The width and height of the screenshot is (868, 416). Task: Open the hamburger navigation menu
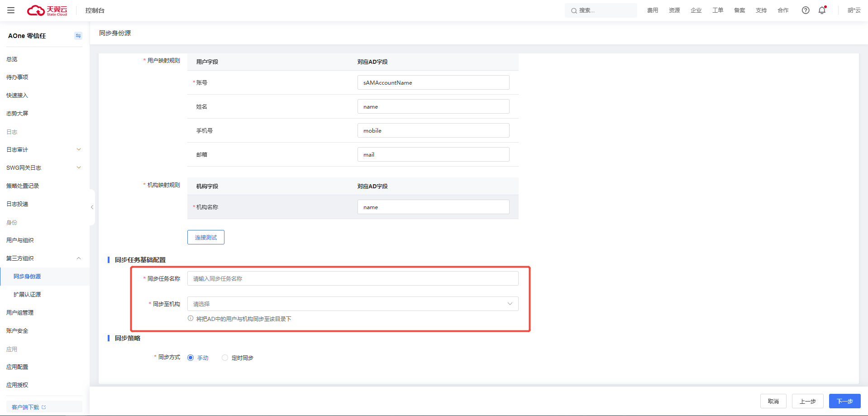click(11, 10)
